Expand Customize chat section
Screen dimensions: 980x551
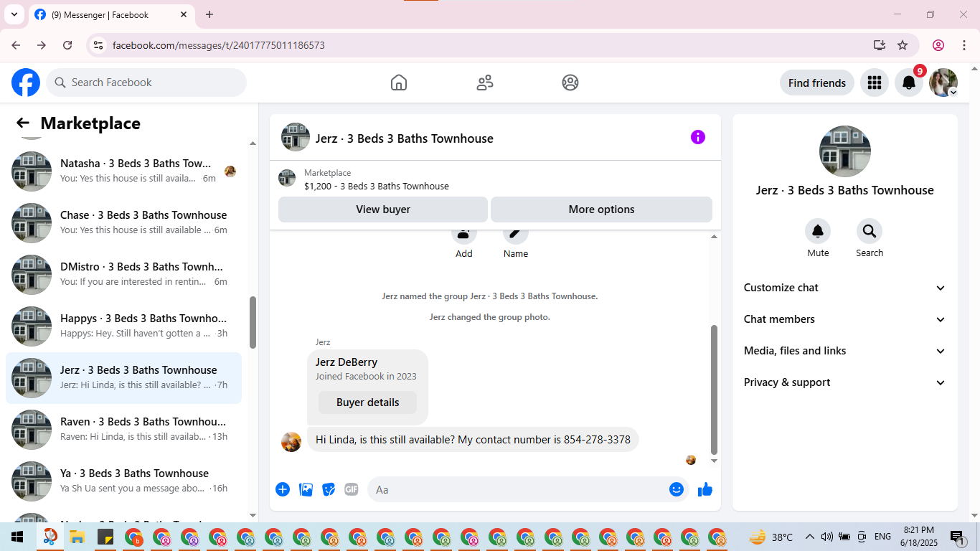click(x=845, y=288)
